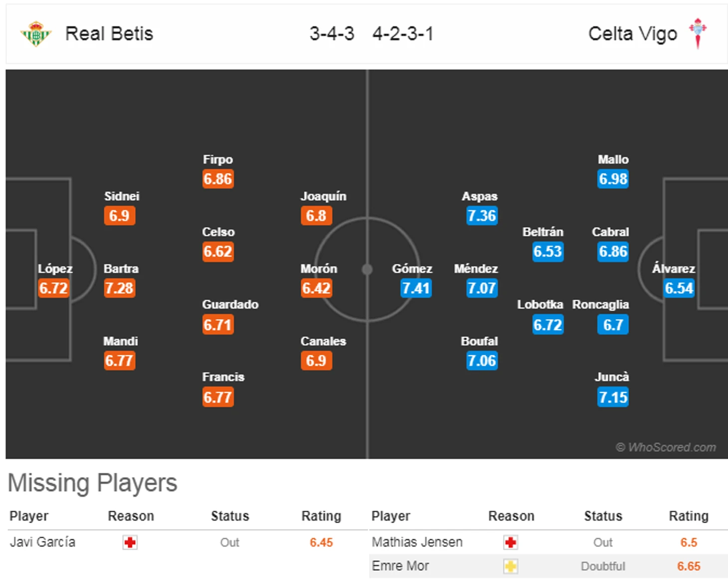Viewport: 728px width, 584px height.
Task: Click Emre Mor's yellow doubtful icon
Action: pyautogui.click(x=511, y=567)
